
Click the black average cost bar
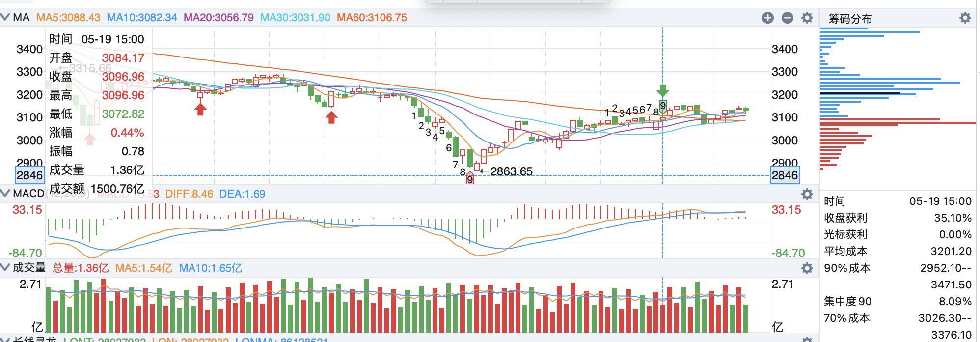pos(860,93)
